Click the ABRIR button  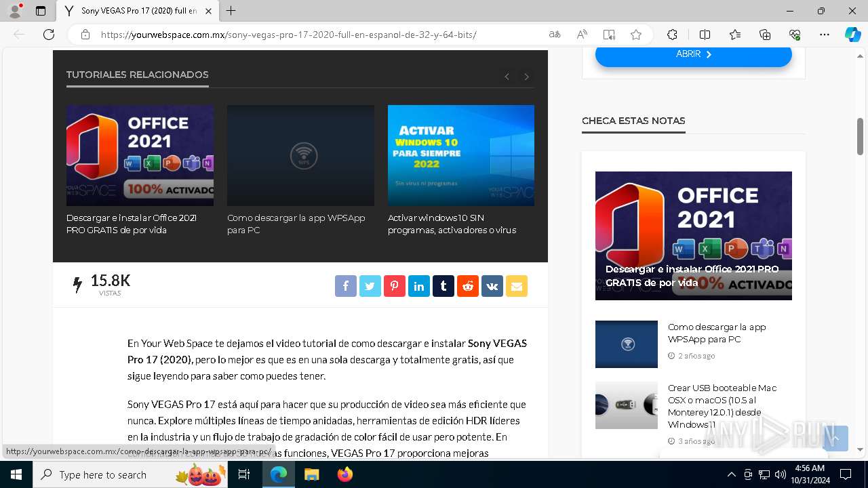[x=693, y=54]
